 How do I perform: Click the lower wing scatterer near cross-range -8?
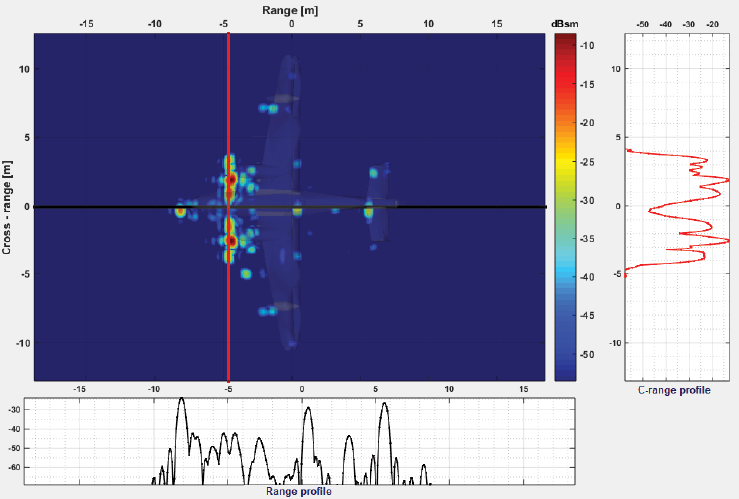click(266, 312)
